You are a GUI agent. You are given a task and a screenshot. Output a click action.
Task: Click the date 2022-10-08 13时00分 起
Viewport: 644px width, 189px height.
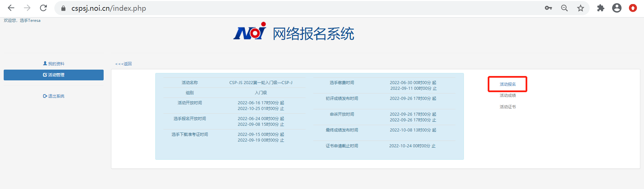click(x=413, y=130)
